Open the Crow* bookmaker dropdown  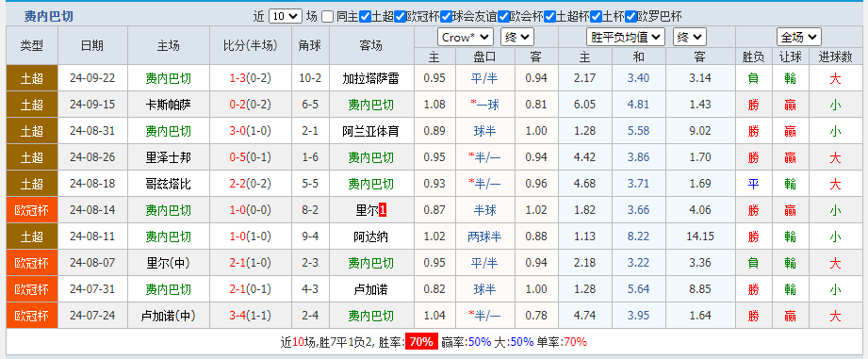pyautogui.click(x=465, y=37)
